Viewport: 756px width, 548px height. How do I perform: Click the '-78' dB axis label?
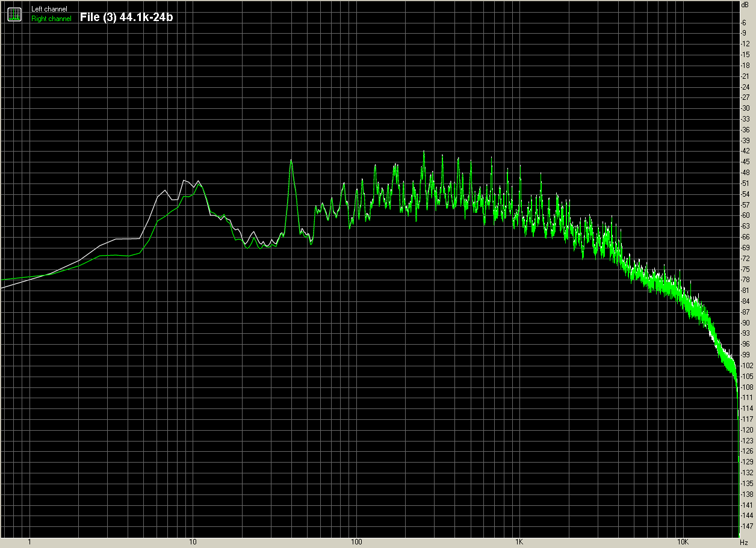(746, 280)
